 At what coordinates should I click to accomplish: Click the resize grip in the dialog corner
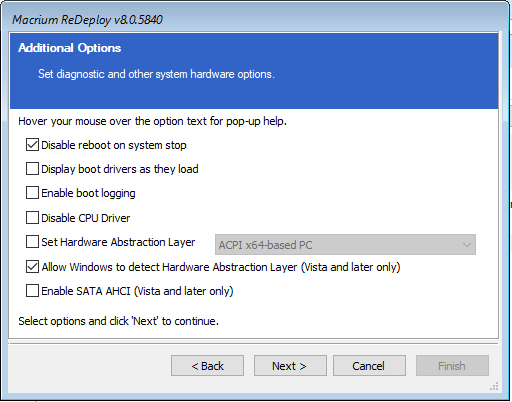click(494, 386)
